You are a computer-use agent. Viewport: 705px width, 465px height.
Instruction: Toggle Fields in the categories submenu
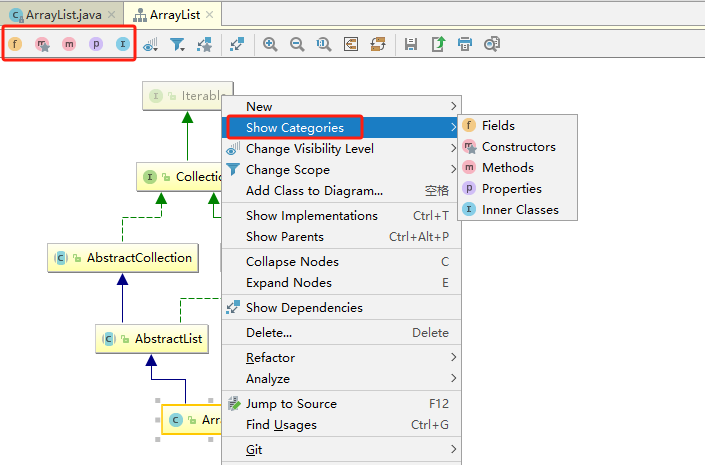point(518,125)
